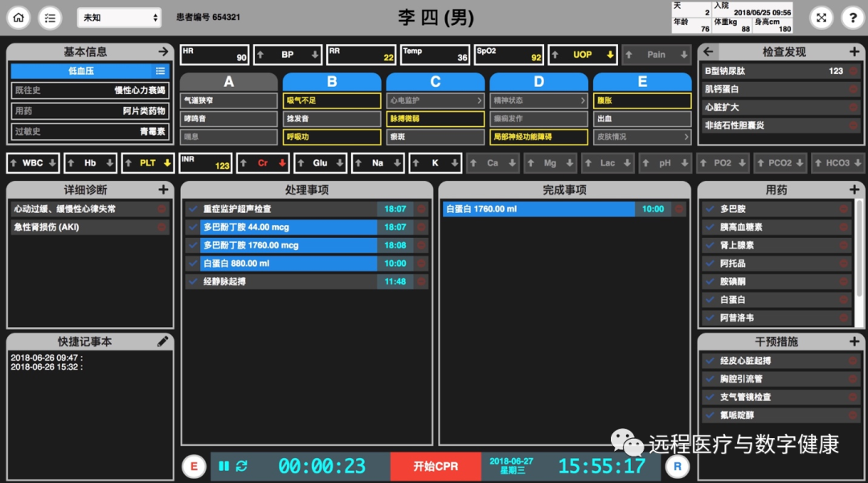Add a diagnosis with 详细诊断 plus icon
Screen dimensions: 868x483
163,190
